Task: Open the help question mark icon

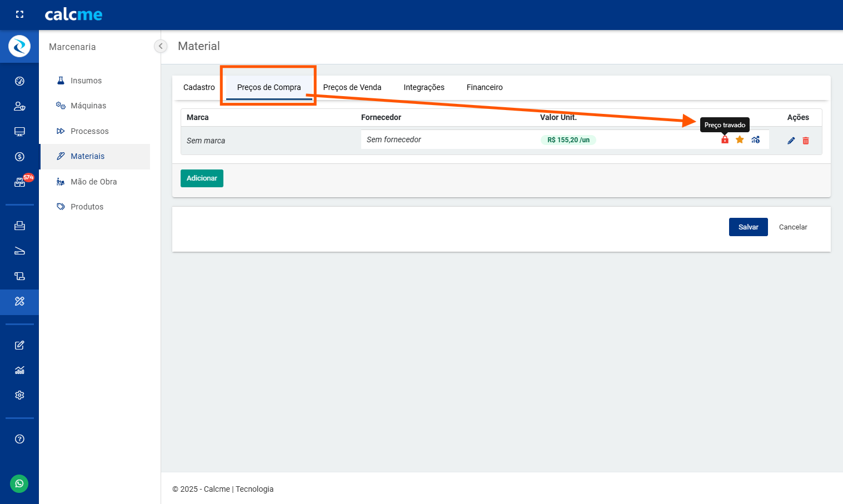Action: tap(19, 439)
